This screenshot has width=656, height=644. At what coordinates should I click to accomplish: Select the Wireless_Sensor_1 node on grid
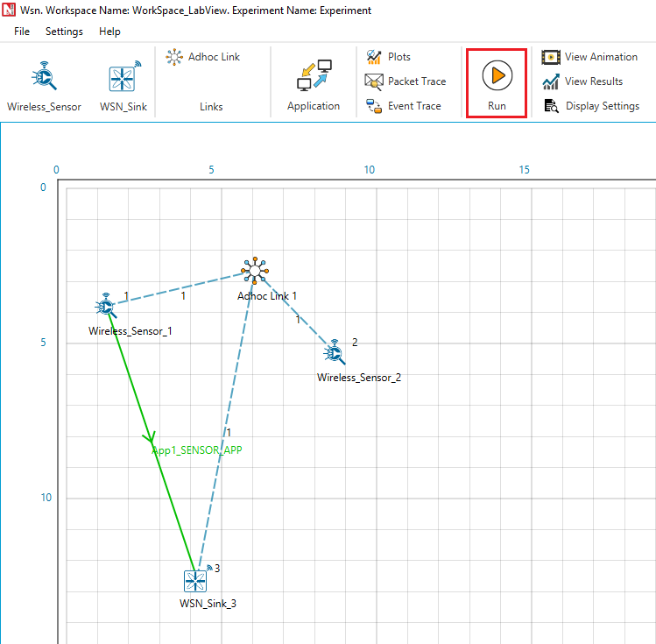click(105, 306)
